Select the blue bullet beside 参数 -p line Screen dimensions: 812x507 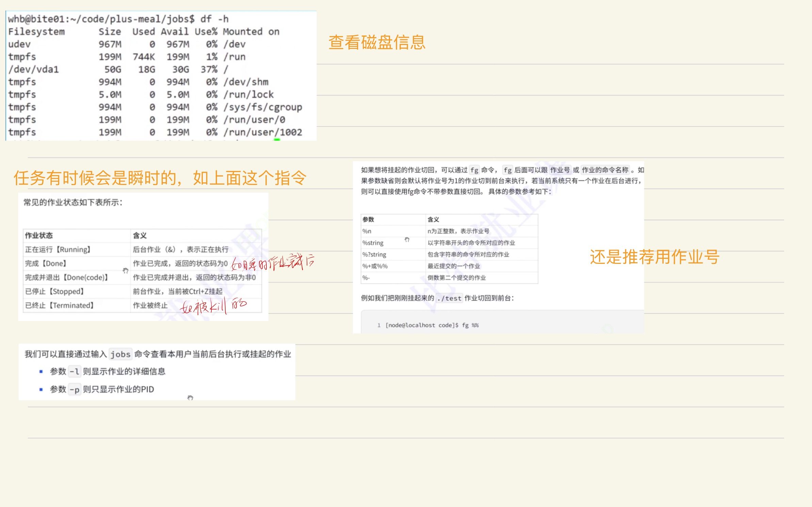click(42, 389)
